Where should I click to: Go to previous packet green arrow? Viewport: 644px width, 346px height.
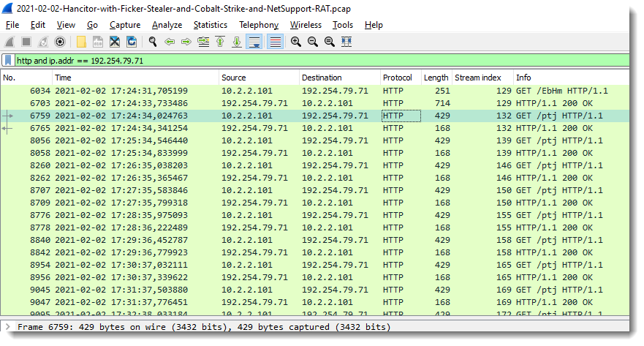(170, 42)
